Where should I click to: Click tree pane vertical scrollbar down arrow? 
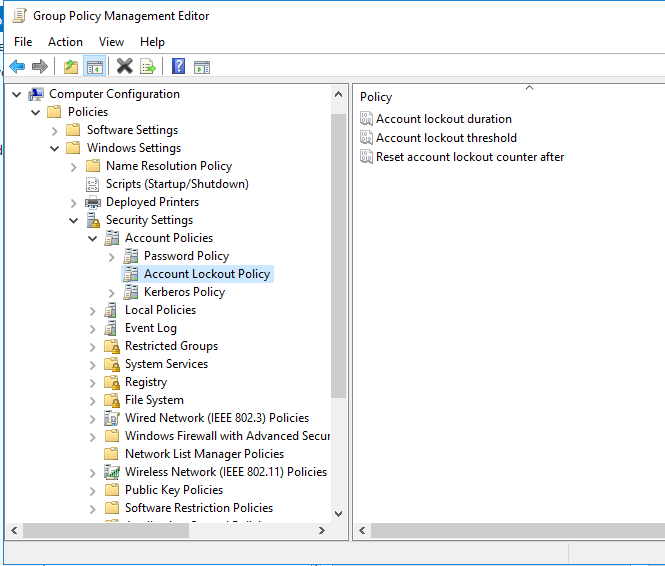coord(338,514)
